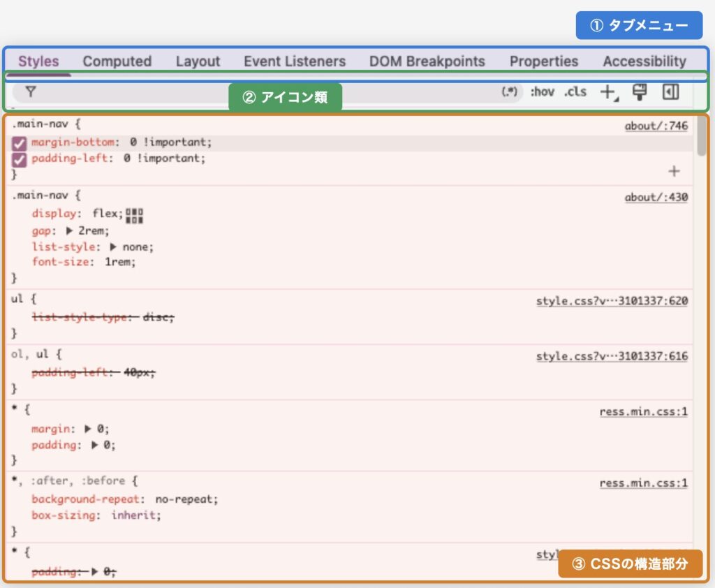This screenshot has width=715, height=588.
Task: Toggle the regex (.*) filter icon
Action: [509, 91]
